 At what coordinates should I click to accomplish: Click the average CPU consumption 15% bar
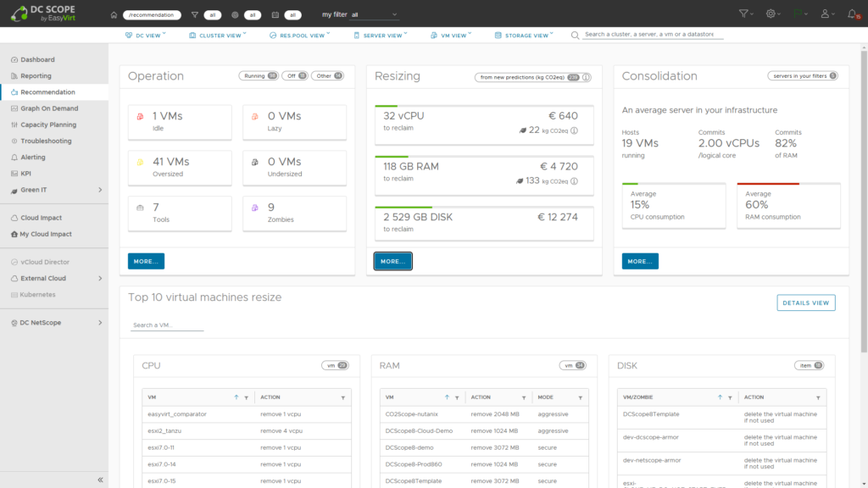[674, 184]
